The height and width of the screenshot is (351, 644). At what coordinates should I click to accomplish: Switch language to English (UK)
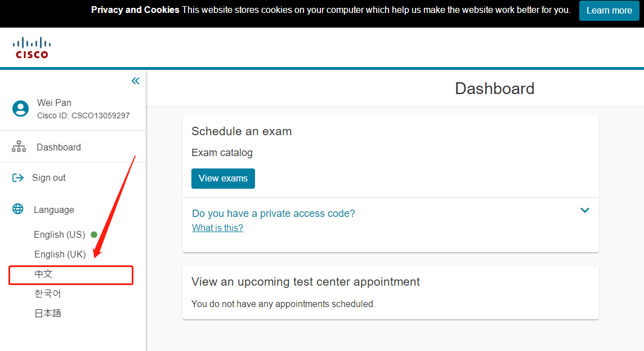click(60, 254)
